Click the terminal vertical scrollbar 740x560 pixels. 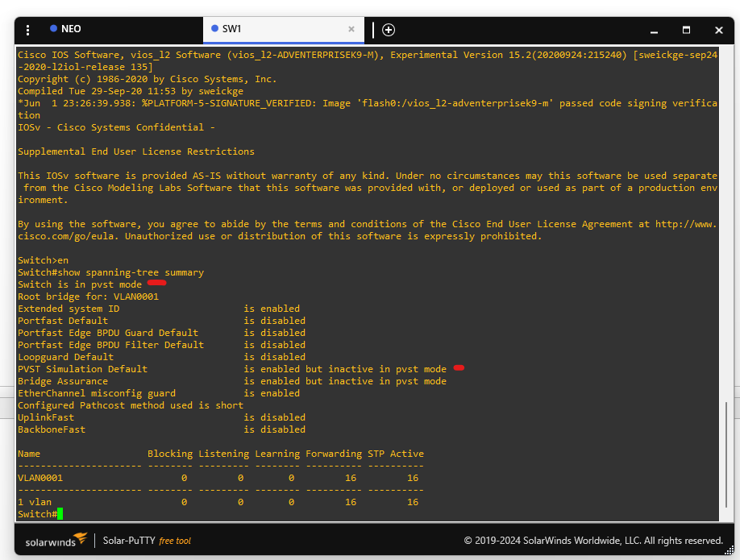click(725, 454)
